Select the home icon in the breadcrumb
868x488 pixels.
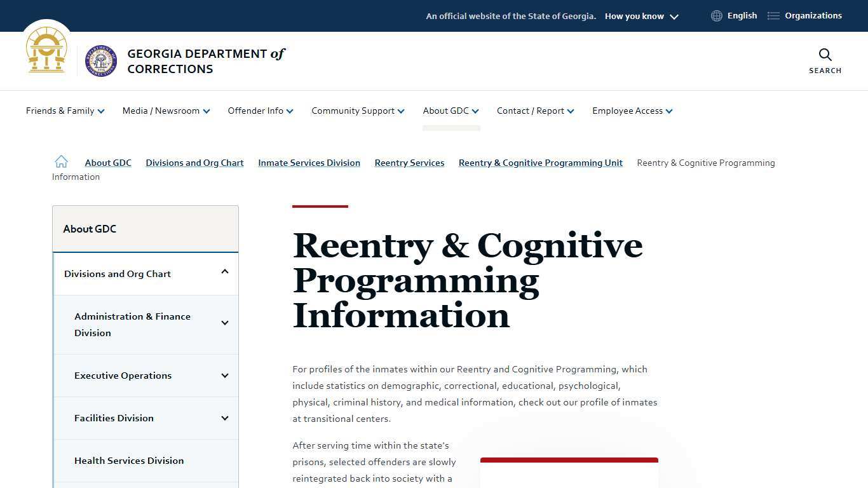click(x=61, y=161)
